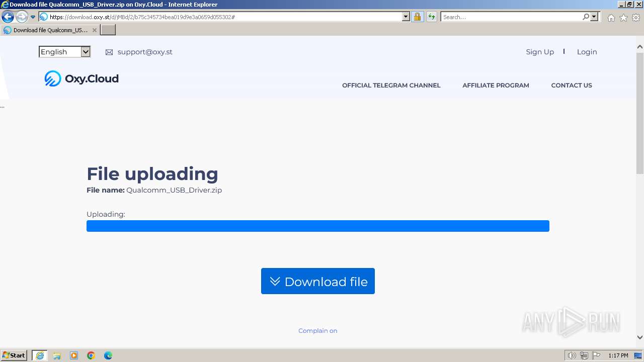Screen dimensions: 644x362
Task: Open the Sign Up link
Action: point(540,52)
